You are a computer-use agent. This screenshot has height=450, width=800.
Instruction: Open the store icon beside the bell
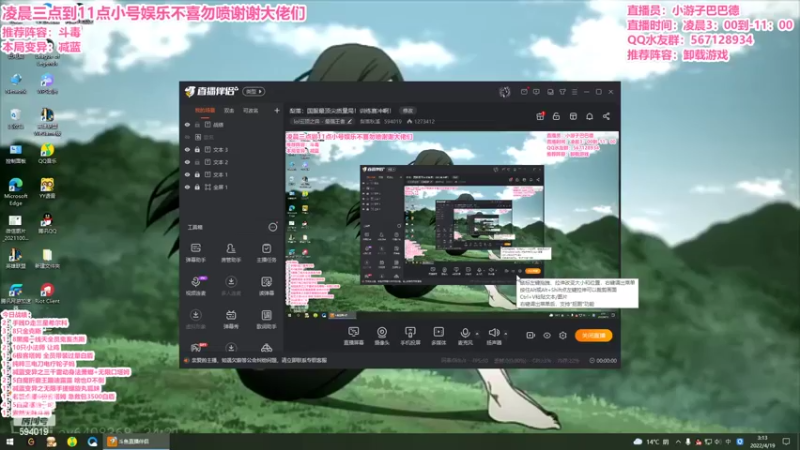click(x=573, y=116)
